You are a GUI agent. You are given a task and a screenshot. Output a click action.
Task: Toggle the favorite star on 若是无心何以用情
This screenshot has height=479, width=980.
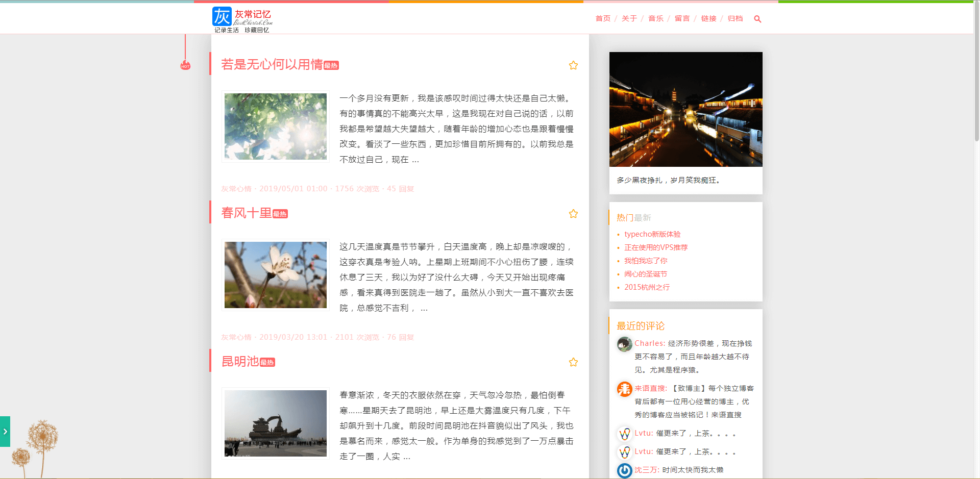point(573,65)
